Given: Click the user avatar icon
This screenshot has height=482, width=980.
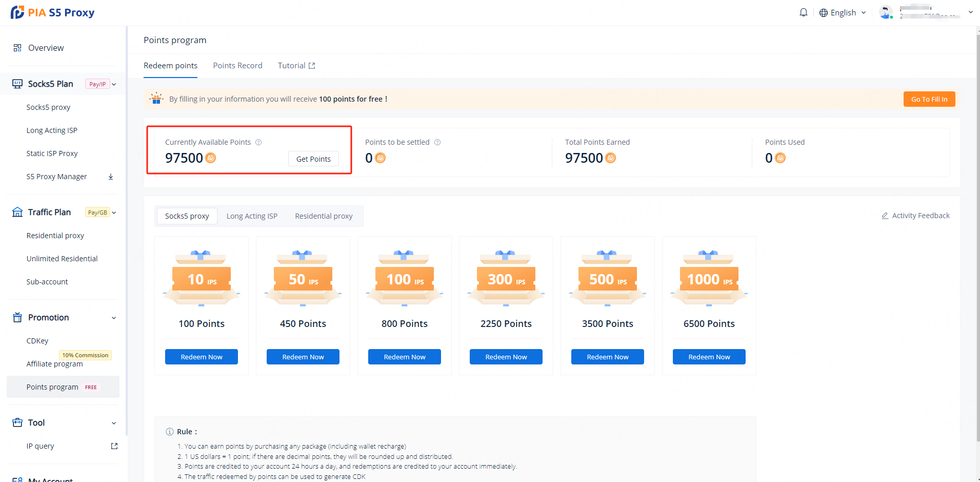Looking at the screenshot, I should click(x=886, y=12).
